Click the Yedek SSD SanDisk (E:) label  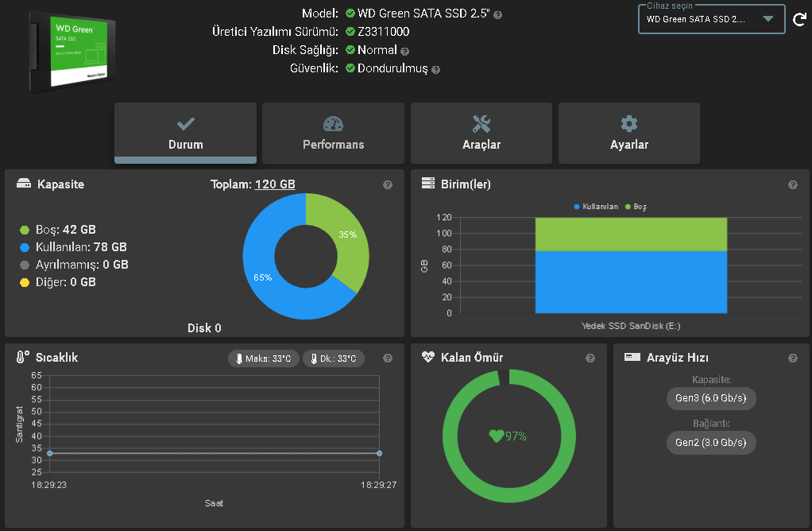631,326
